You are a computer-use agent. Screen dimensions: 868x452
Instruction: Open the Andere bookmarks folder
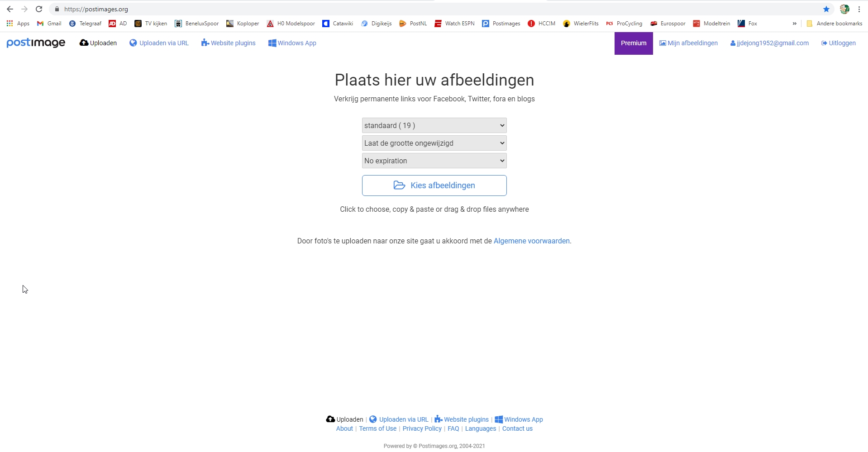pos(834,24)
